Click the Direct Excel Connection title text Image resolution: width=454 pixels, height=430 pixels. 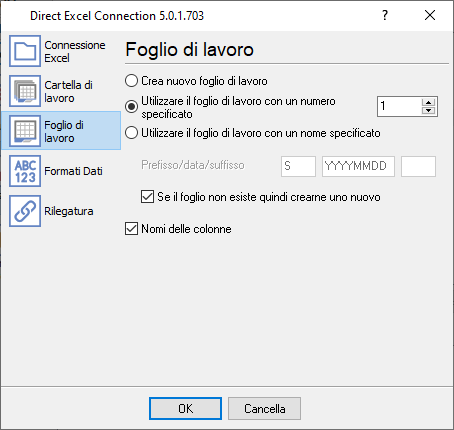pos(117,16)
